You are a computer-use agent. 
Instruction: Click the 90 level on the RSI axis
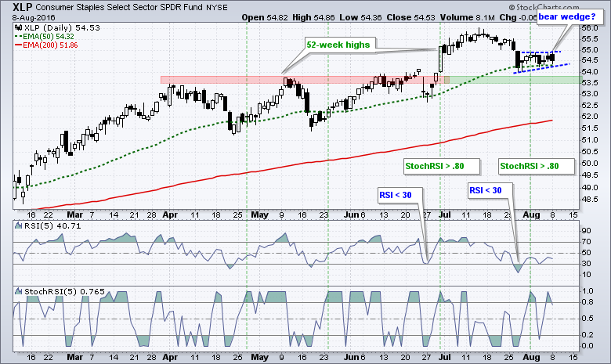coord(586,230)
